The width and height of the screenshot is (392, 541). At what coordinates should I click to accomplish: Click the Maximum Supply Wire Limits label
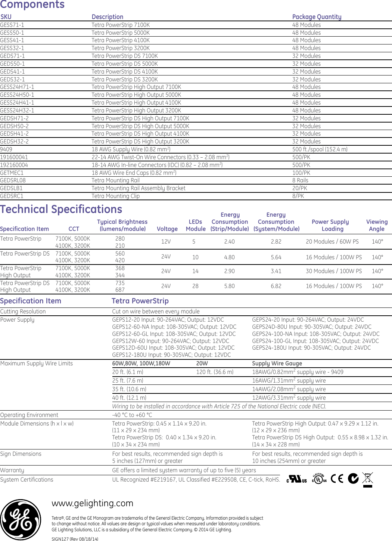tap(37, 363)
